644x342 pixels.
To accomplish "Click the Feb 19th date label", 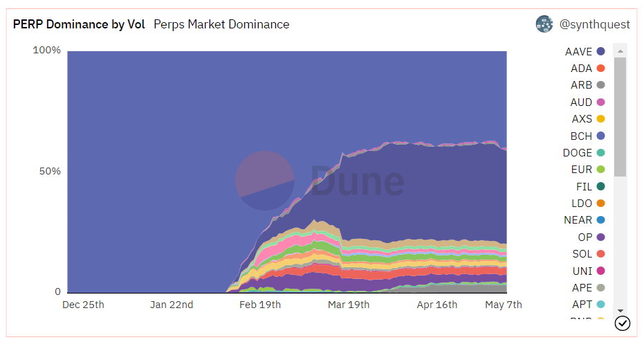I will coord(260,305).
